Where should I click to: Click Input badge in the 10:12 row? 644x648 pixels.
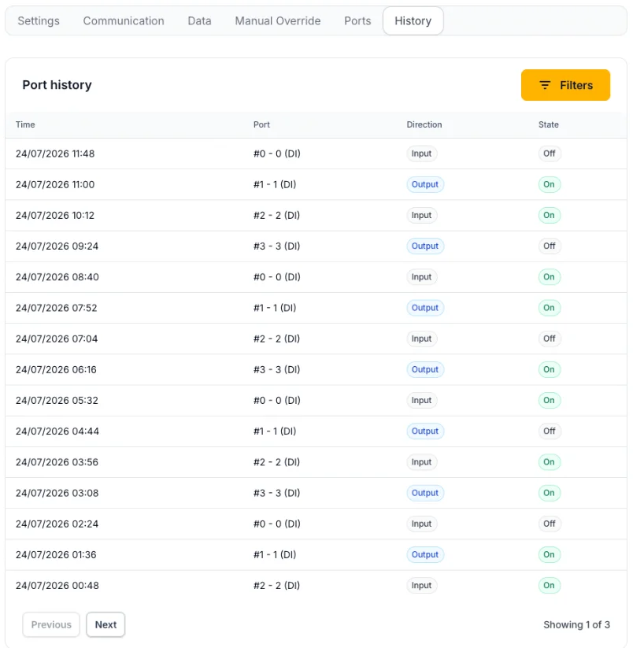pyautogui.click(x=422, y=215)
